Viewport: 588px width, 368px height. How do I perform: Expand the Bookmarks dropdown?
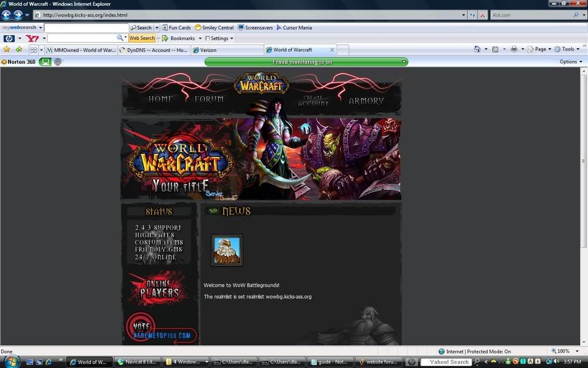200,39
